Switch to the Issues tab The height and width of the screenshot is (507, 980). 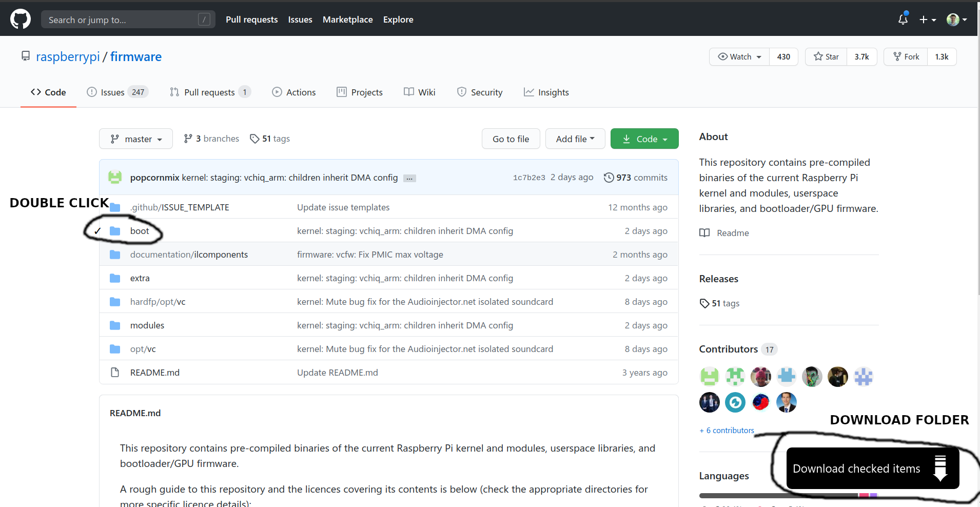pyautogui.click(x=117, y=92)
